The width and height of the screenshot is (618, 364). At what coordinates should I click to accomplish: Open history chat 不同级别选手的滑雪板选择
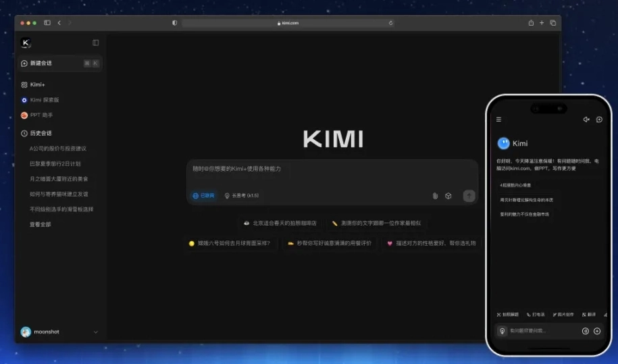[x=61, y=209]
